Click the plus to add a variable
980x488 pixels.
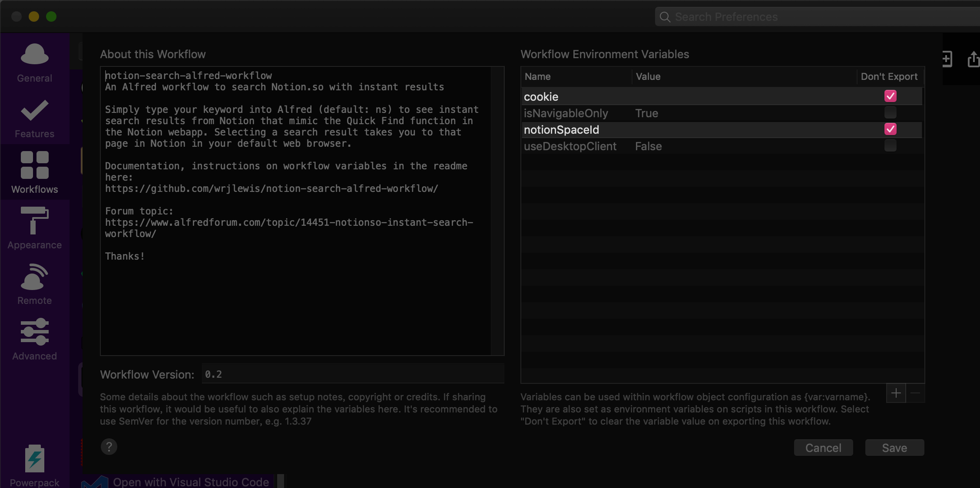[896, 393]
